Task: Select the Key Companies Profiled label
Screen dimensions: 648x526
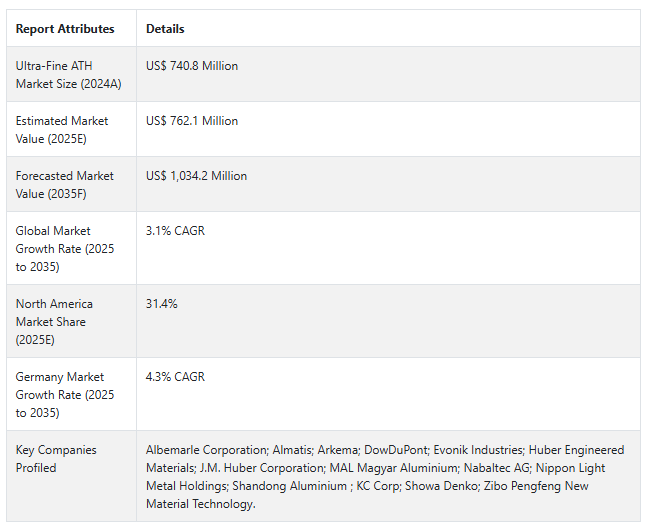Action: tap(56, 459)
